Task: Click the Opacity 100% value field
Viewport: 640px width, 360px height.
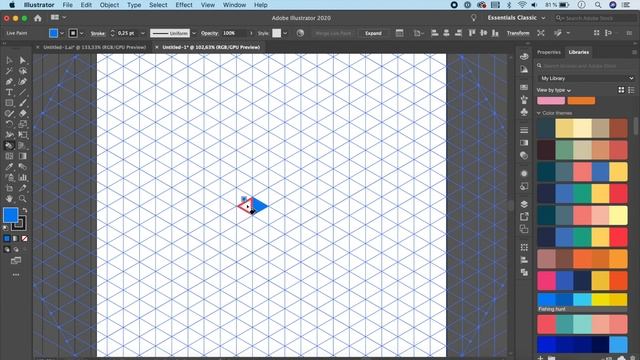Action: coord(235,33)
